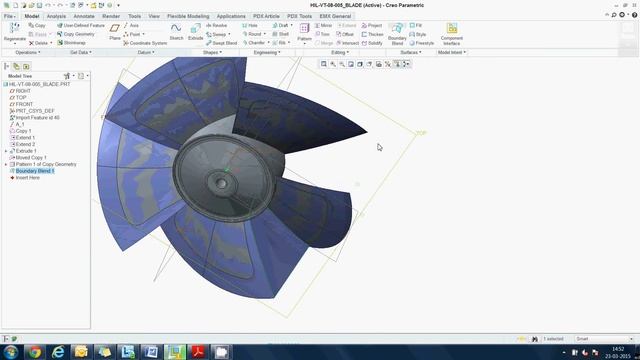Expand the Surfaces group dropdown
The height and width of the screenshot is (360, 640).
pos(411,52)
